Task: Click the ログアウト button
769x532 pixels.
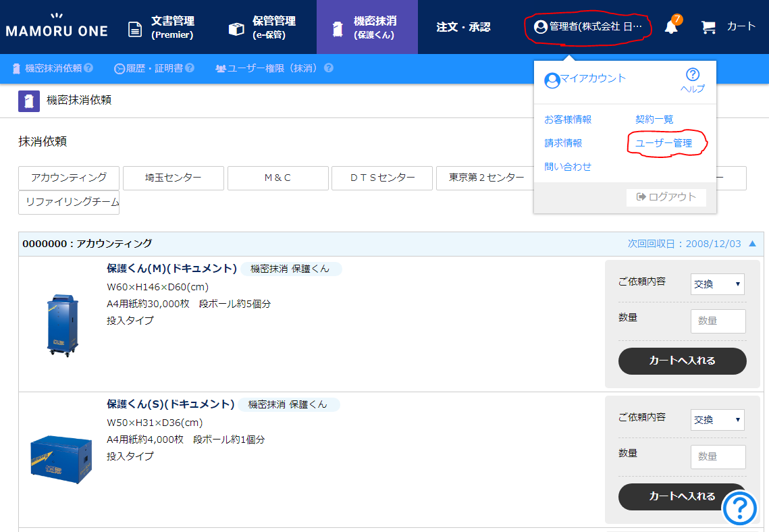Action: [666, 197]
